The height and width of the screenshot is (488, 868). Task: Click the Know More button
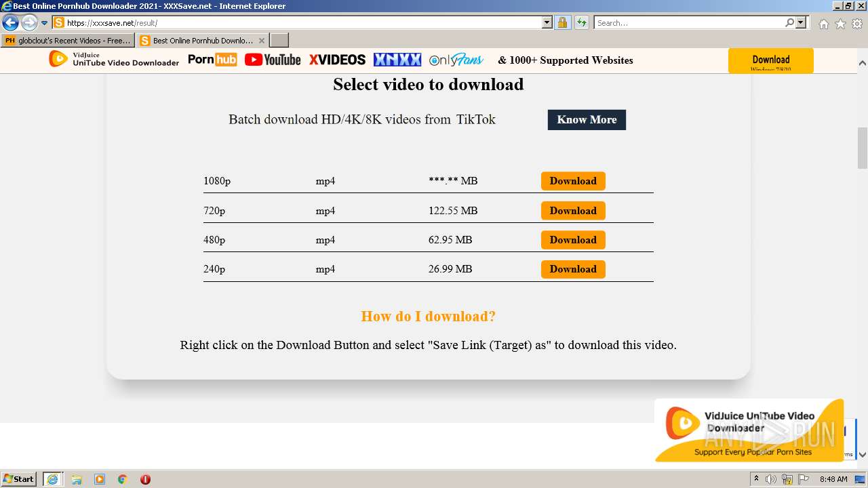pyautogui.click(x=587, y=119)
